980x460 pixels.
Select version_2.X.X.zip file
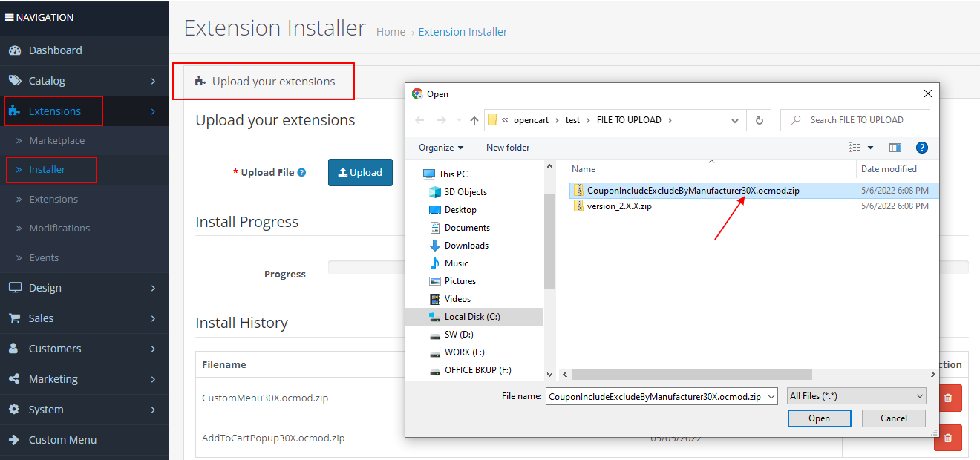[x=618, y=206]
